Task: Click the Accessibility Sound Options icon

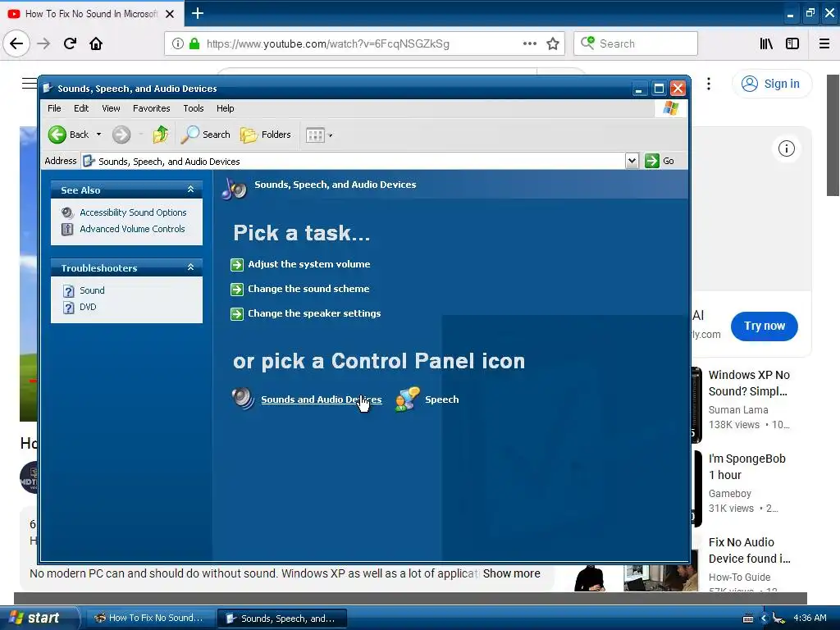Action: [67, 212]
